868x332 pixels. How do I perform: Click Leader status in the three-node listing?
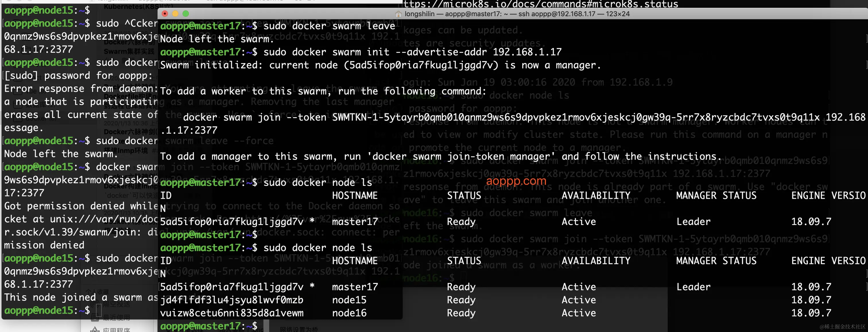coord(693,287)
